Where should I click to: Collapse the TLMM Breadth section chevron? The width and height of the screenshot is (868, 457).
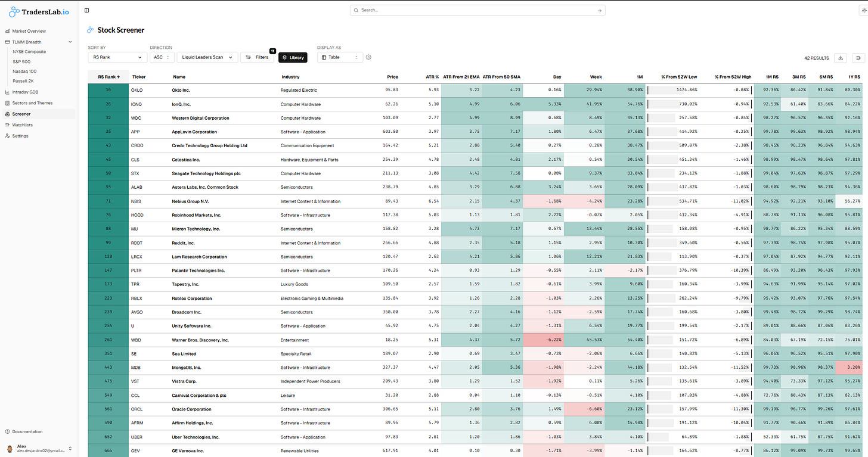pos(70,42)
